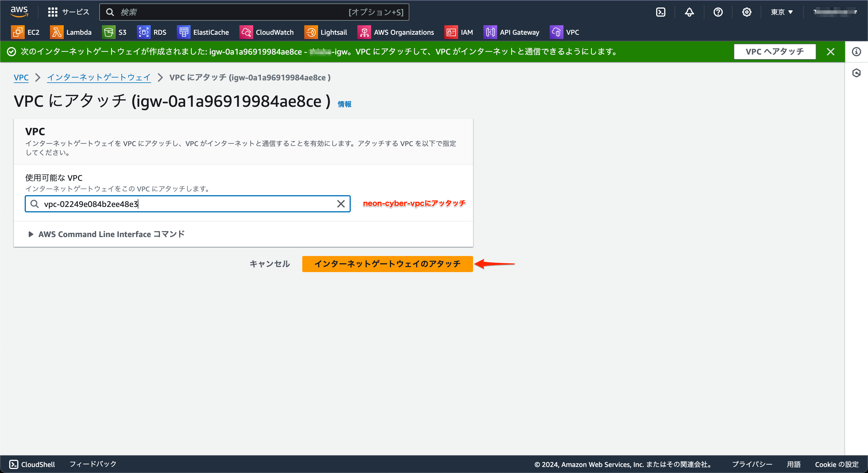
Task: Click the VPC ID input field
Action: tap(185, 204)
